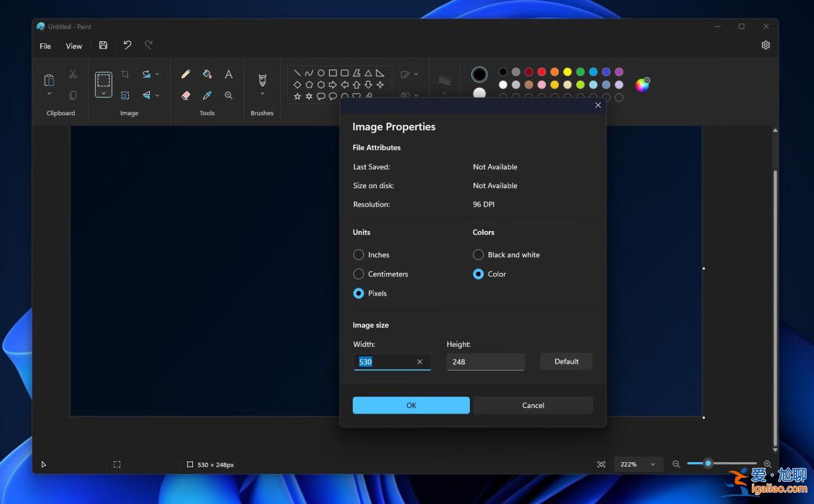This screenshot has height=504, width=814.
Task: Switch units to Centimeters
Action: pos(358,274)
